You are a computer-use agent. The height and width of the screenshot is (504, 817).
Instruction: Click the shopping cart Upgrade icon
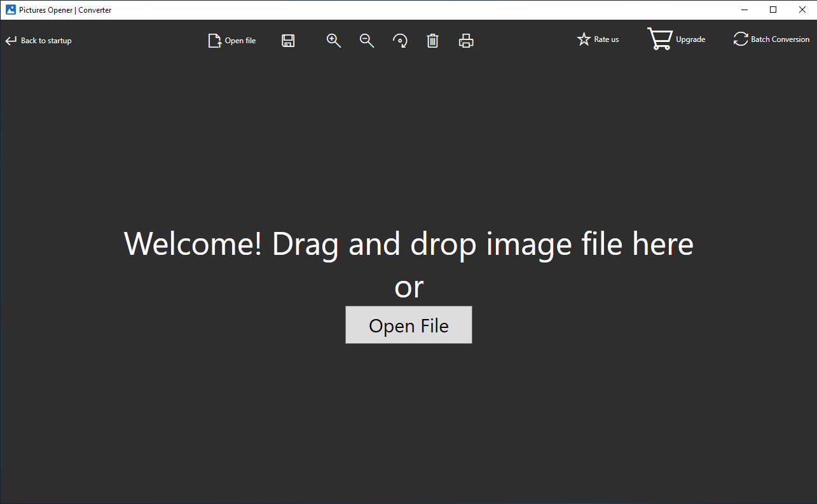[x=660, y=39]
